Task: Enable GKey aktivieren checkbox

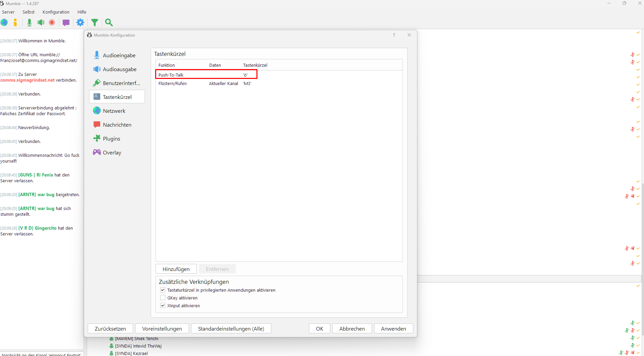Action: [x=163, y=298]
